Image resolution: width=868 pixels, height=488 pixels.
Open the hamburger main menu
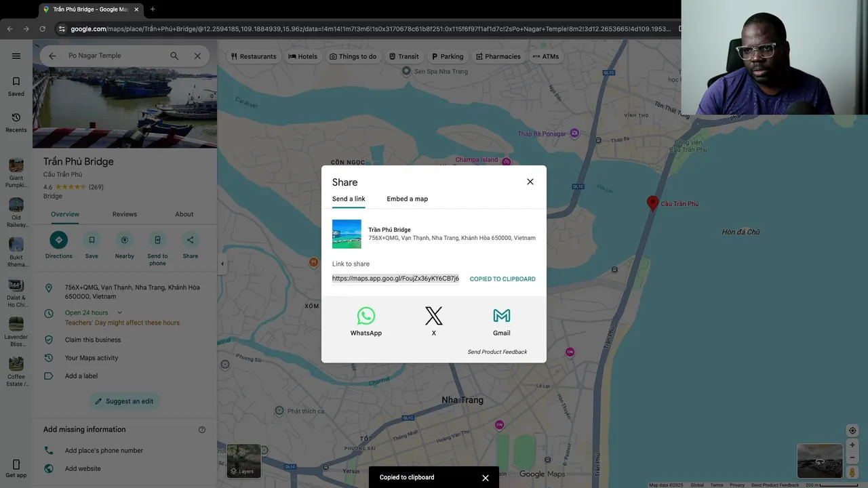click(16, 56)
